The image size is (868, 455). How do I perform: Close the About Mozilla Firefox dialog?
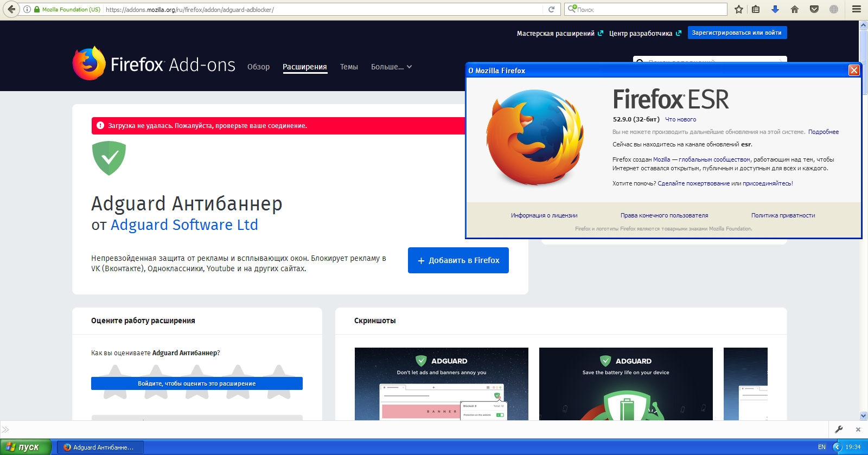pos(854,71)
